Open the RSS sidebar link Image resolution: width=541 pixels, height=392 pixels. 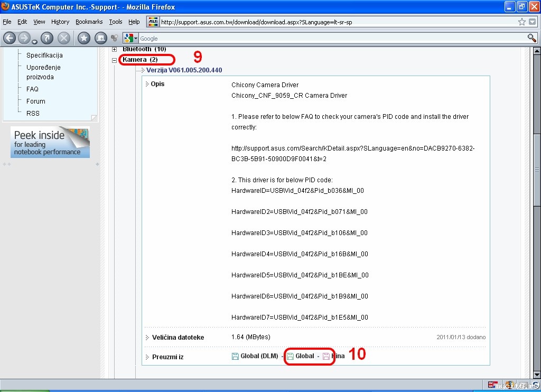pos(33,113)
